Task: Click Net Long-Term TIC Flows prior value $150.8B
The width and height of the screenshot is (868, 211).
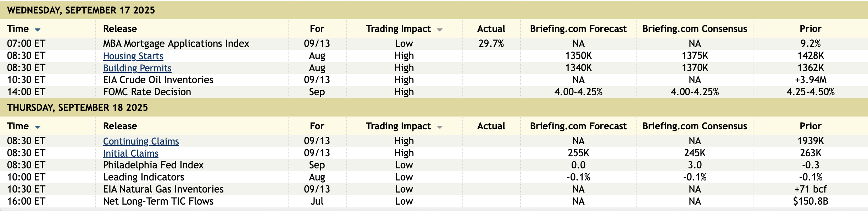Action: [810, 201]
